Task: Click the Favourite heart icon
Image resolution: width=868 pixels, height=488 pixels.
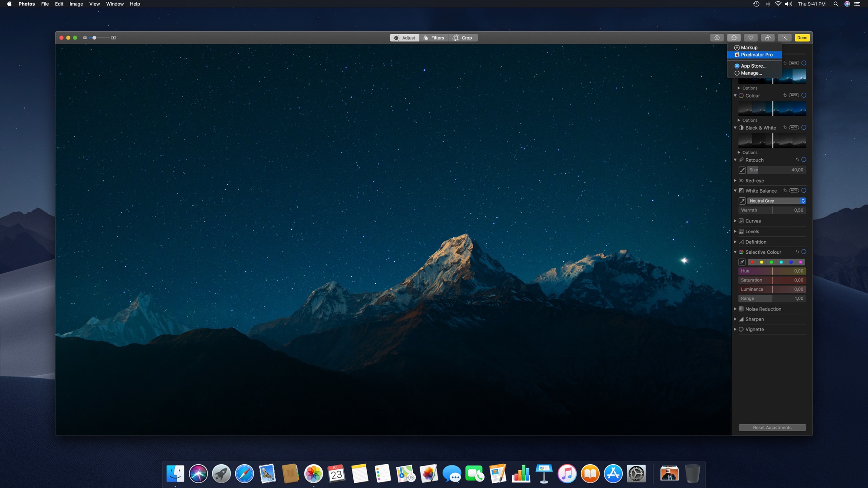Action: point(751,38)
